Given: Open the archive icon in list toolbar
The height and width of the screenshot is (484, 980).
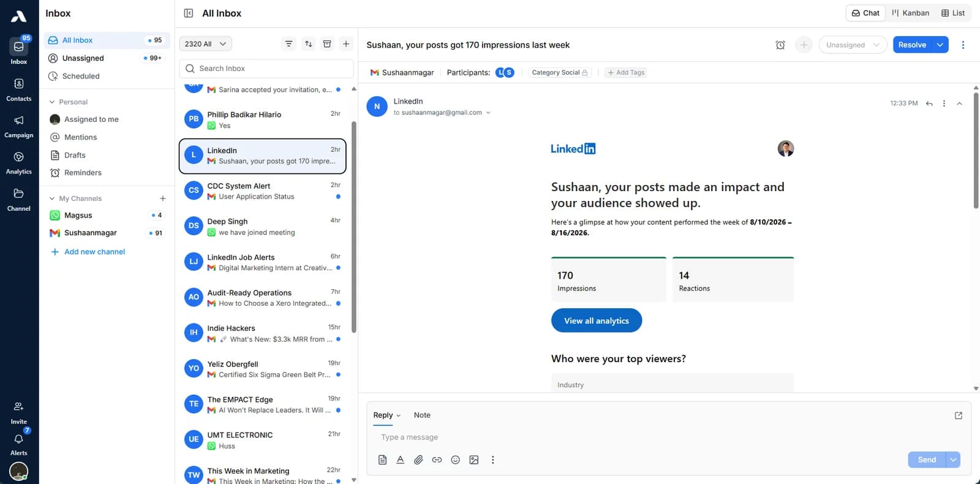Looking at the screenshot, I should [327, 43].
